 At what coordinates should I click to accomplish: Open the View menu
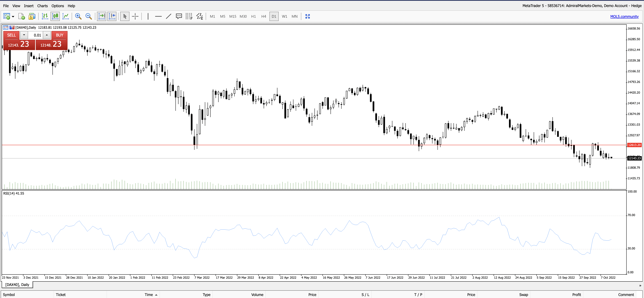pyautogui.click(x=16, y=6)
